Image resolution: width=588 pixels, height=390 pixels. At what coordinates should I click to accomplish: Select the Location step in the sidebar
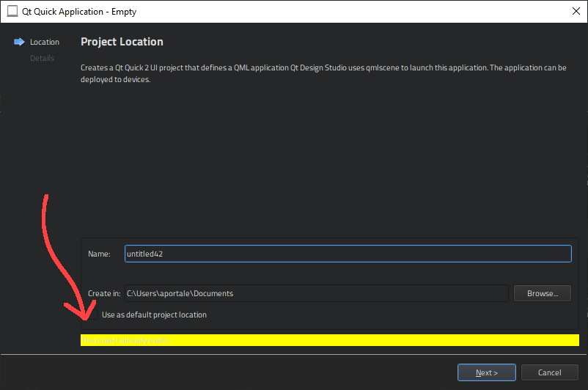pyautogui.click(x=45, y=42)
